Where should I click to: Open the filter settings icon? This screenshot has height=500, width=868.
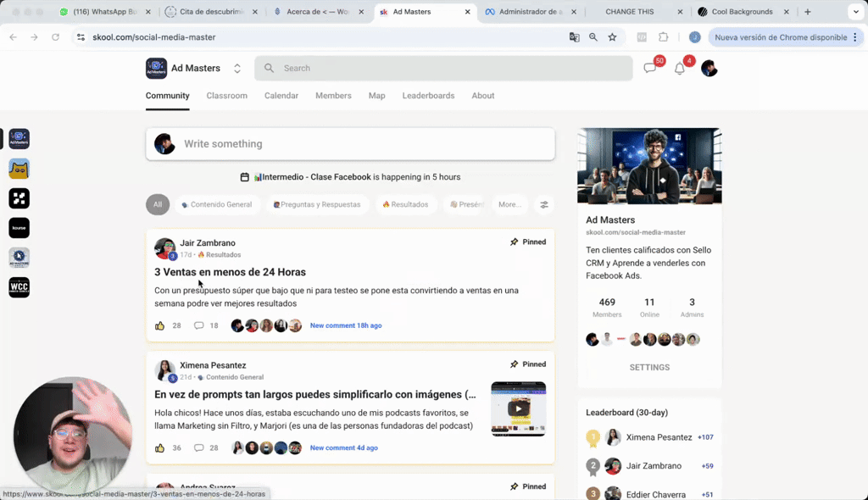pyautogui.click(x=544, y=204)
